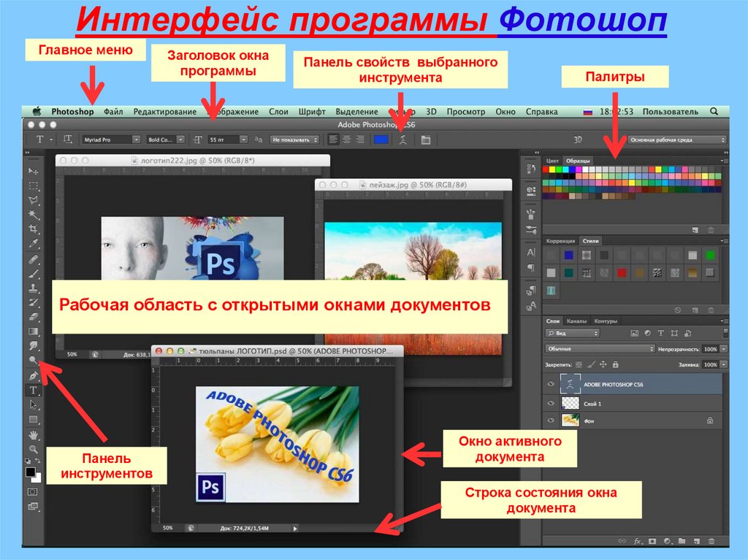Open the Файл menu
Screen dimensions: 748x560
tap(113, 112)
